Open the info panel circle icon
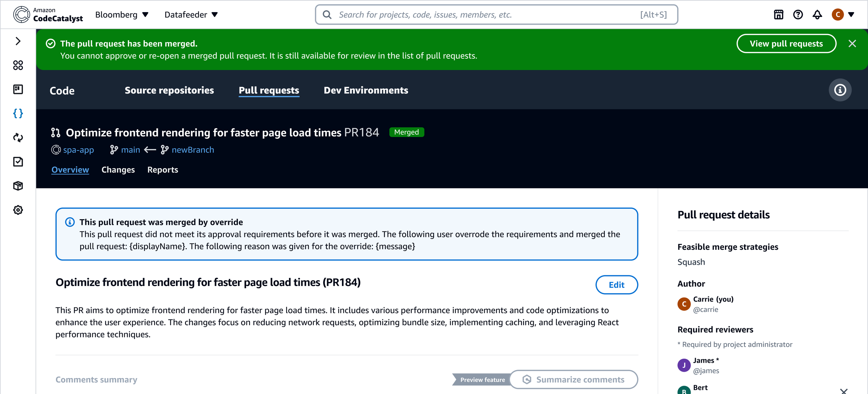Screen dimensions: 868x394 coord(840,90)
